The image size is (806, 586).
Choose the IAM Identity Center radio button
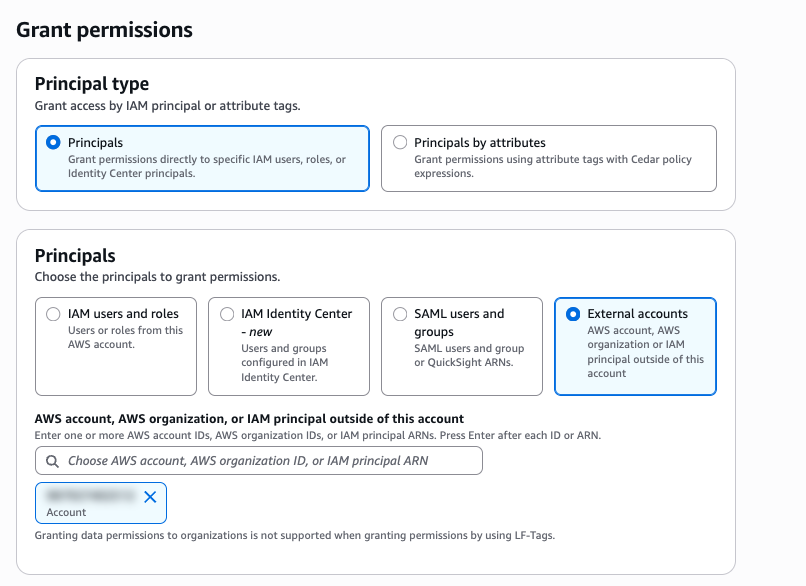pyautogui.click(x=227, y=314)
